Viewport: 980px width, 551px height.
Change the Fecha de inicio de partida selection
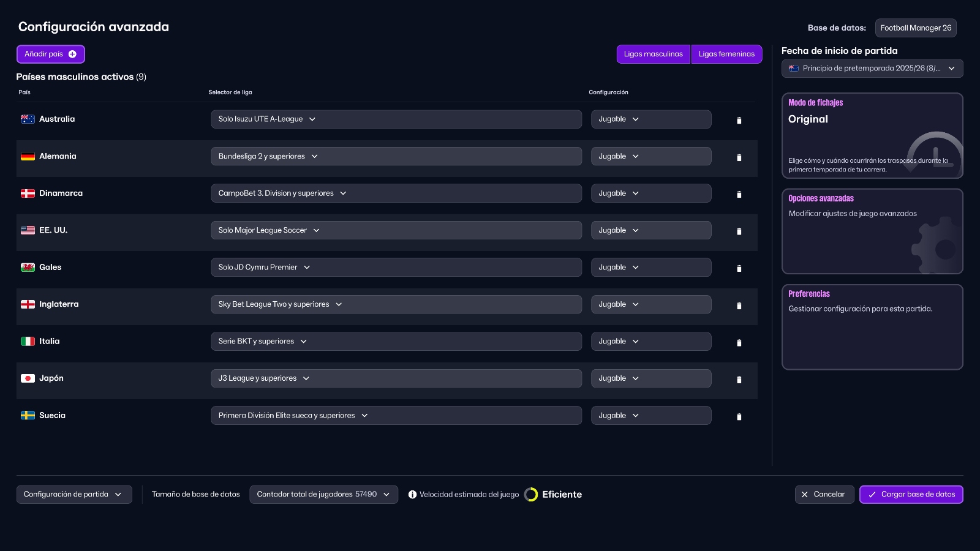(872, 68)
